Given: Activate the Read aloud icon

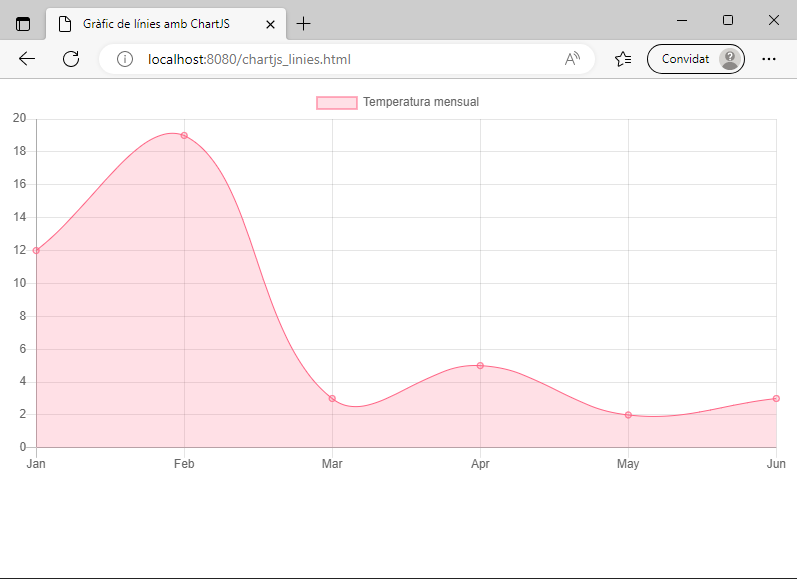Looking at the screenshot, I should (572, 59).
